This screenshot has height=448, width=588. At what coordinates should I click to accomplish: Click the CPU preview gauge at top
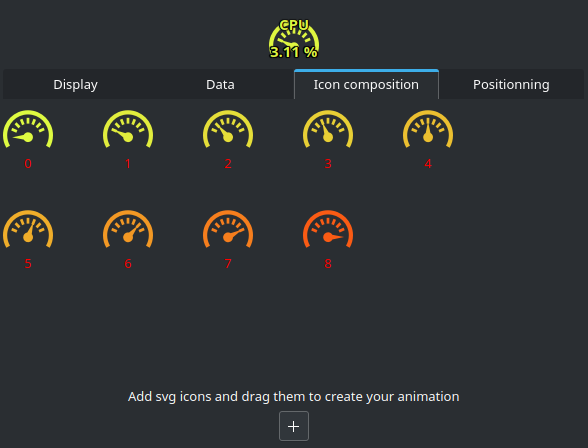pyautogui.click(x=294, y=39)
